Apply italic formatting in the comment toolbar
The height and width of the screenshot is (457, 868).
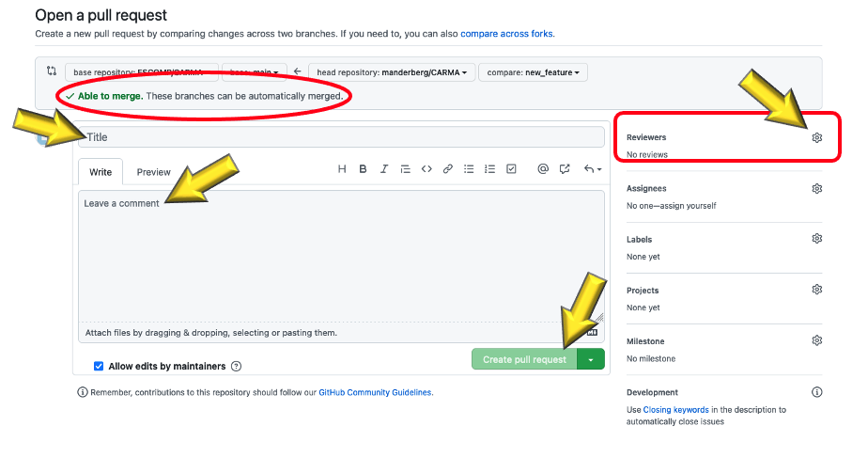[384, 169]
